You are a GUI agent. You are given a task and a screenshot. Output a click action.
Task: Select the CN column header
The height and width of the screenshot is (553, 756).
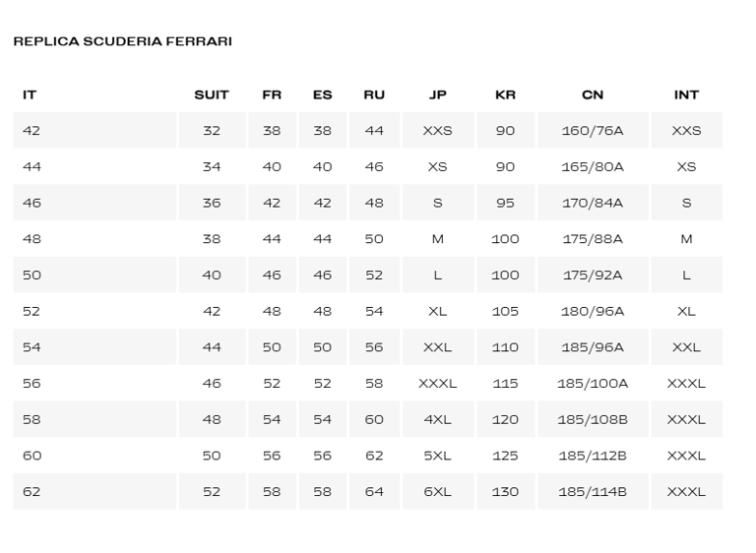coord(593,94)
